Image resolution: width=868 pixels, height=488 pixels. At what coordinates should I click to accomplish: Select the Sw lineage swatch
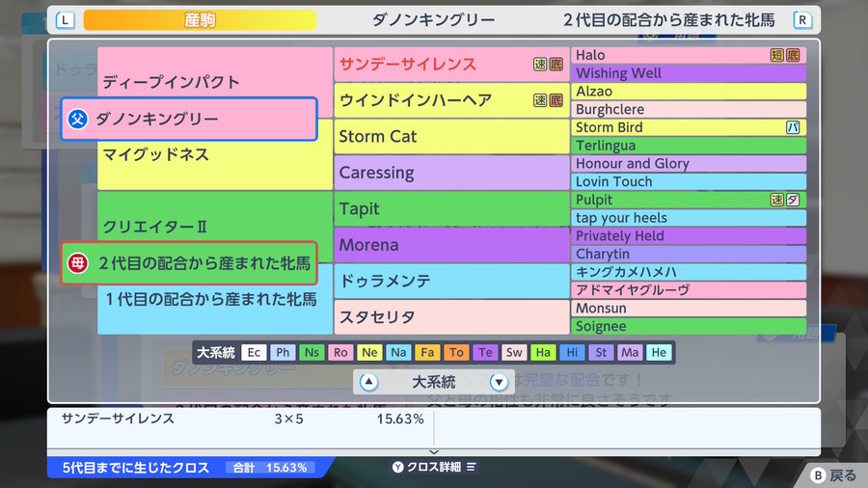coord(514,352)
